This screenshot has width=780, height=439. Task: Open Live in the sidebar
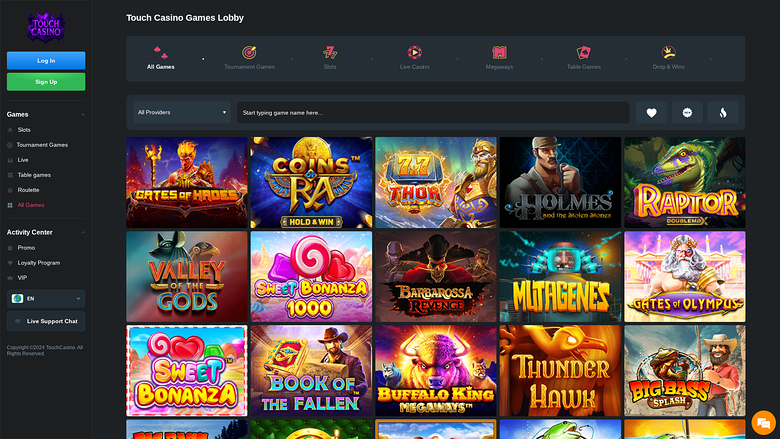(x=23, y=160)
